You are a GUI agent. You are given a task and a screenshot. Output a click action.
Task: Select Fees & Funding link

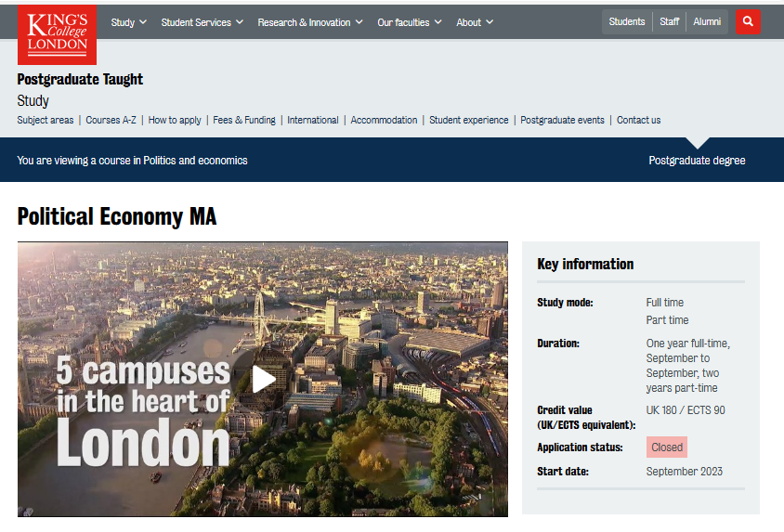(x=244, y=120)
